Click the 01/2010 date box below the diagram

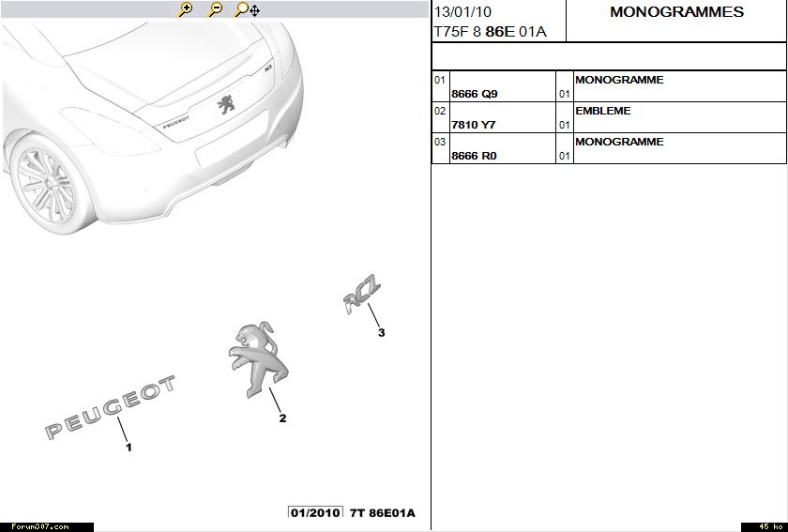315,513
